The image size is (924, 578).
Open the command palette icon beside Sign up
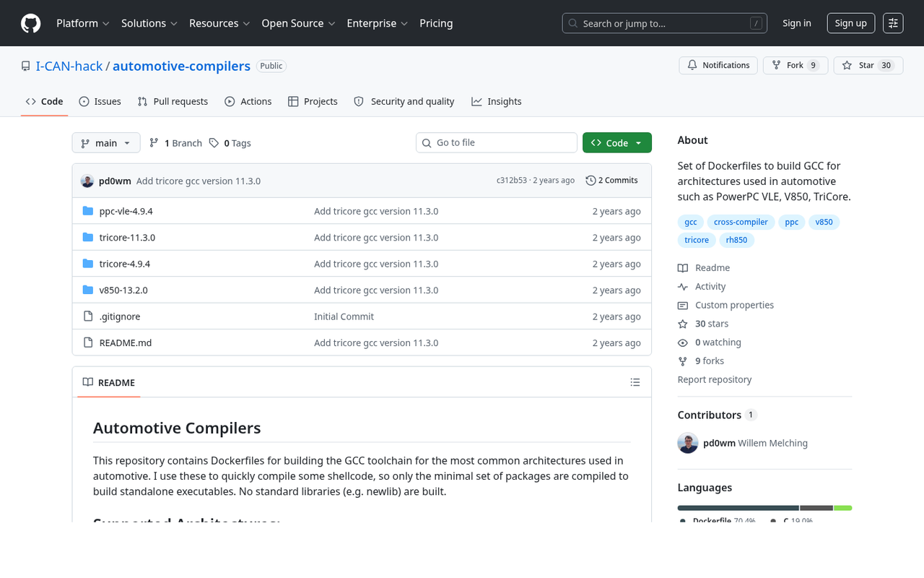[893, 22]
